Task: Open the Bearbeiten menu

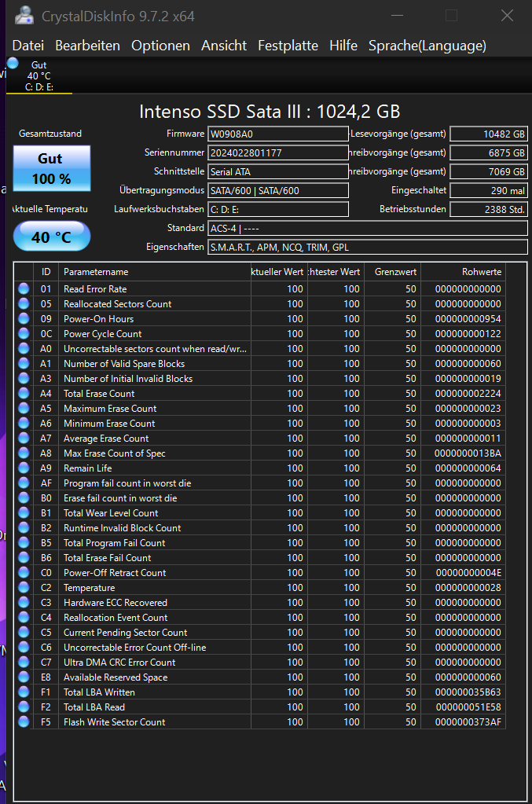Action: (88, 46)
